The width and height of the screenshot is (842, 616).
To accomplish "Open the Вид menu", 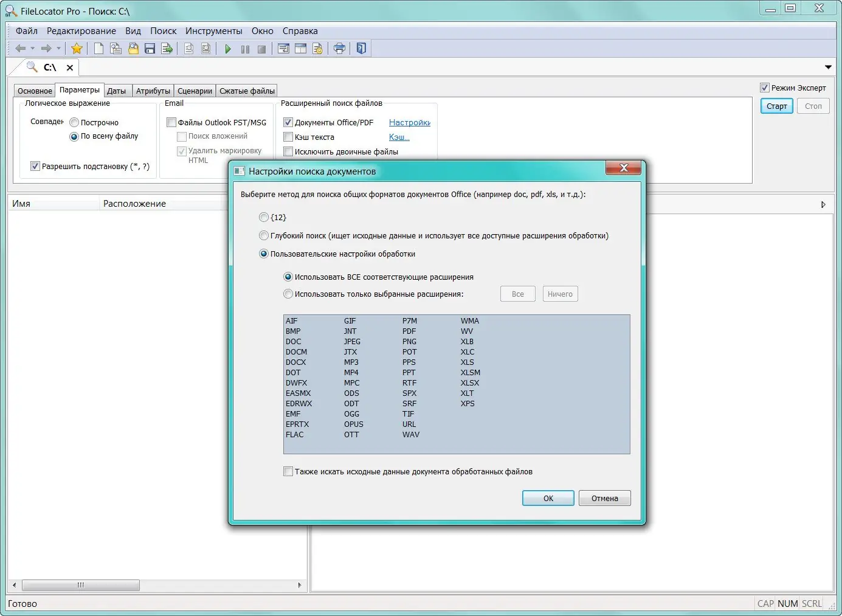I will point(133,31).
